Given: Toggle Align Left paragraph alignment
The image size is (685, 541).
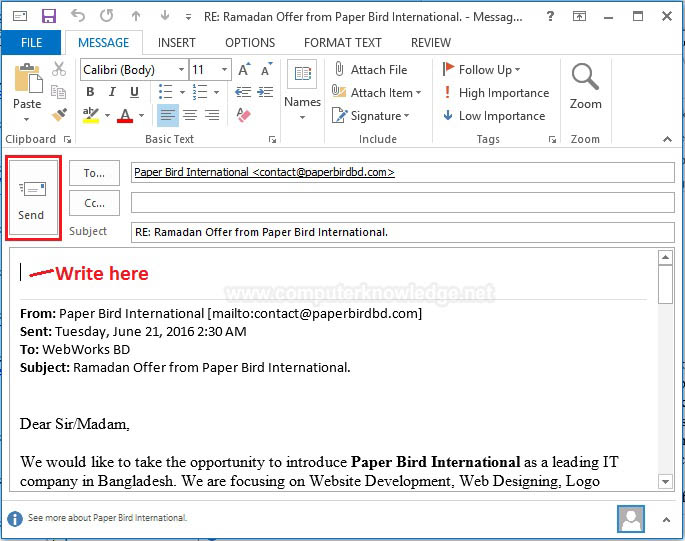Looking at the screenshot, I should [168, 115].
